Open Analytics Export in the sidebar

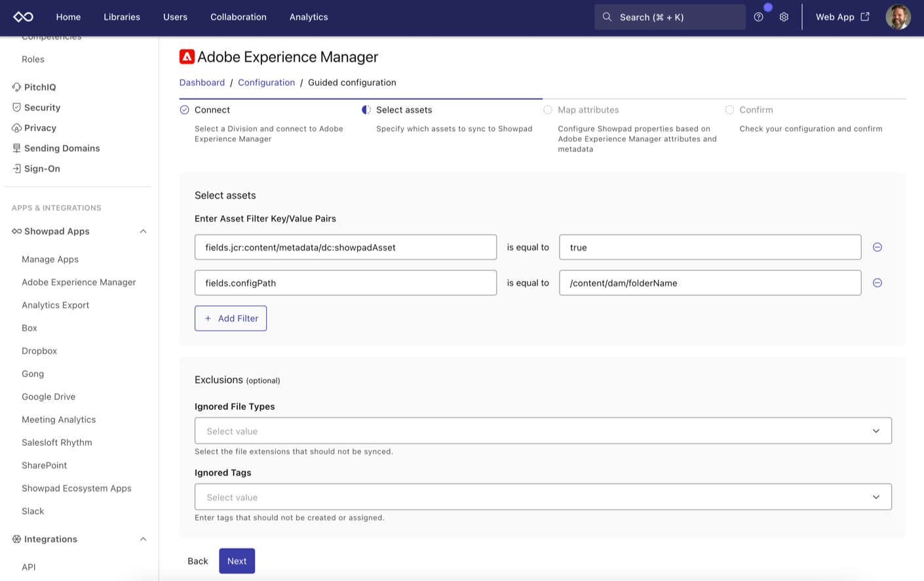pyautogui.click(x=55, y=305)
